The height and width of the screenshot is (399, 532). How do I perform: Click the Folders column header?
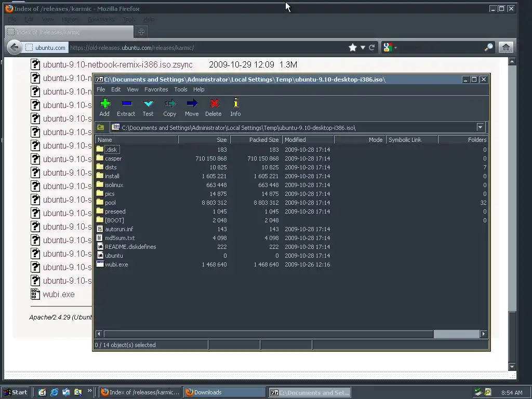tap(463, 139)
